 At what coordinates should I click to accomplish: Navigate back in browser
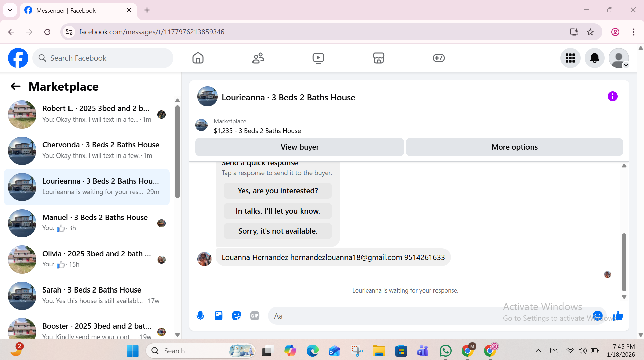tap(11, 32)
